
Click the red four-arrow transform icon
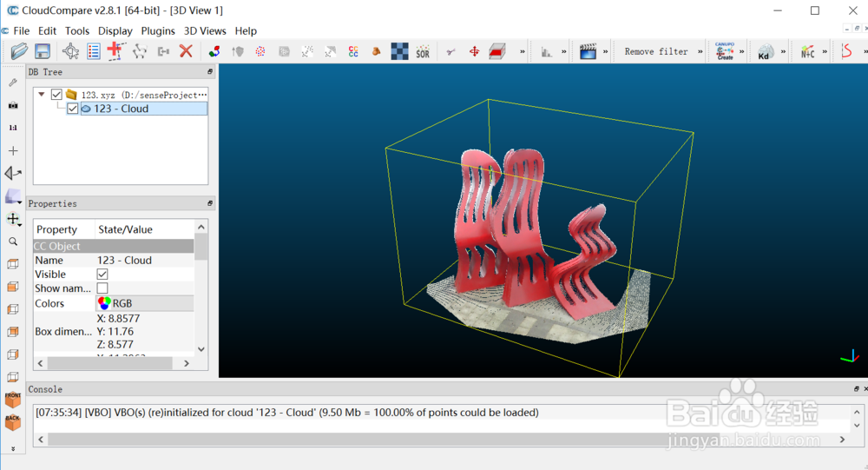pyautogui.click(x=475, y=51)
